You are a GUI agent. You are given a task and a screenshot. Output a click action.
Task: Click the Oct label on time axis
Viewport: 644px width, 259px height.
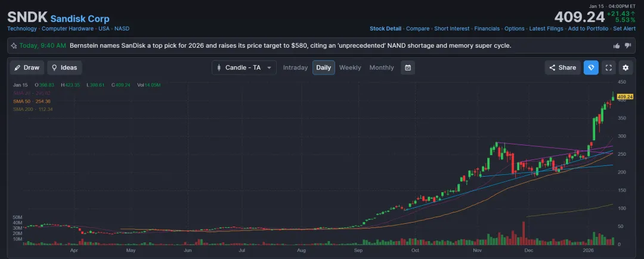pyautogui.click(x=415, y=251)
